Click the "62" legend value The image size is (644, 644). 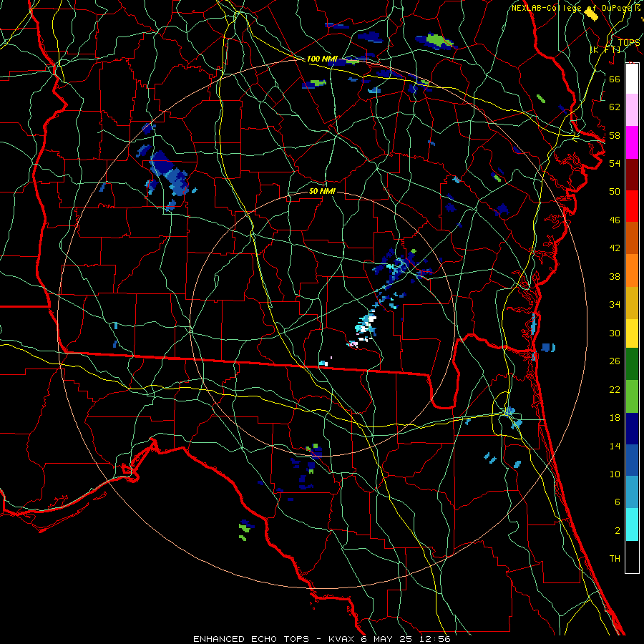pos(615,107)
